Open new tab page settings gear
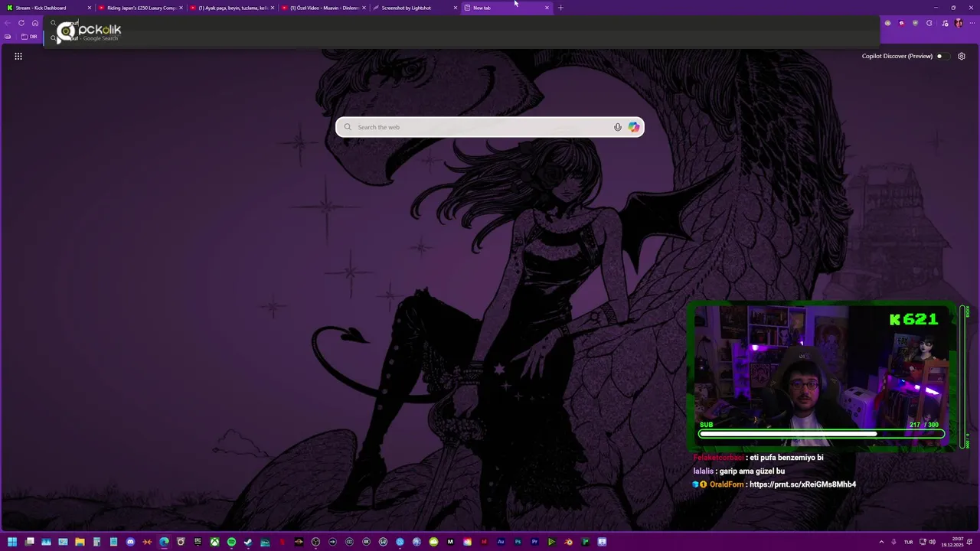980x551 pixels. pos(962,56)
